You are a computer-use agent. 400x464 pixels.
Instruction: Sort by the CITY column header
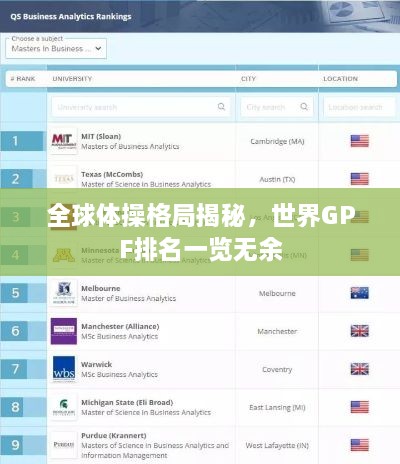pos(248,79)
